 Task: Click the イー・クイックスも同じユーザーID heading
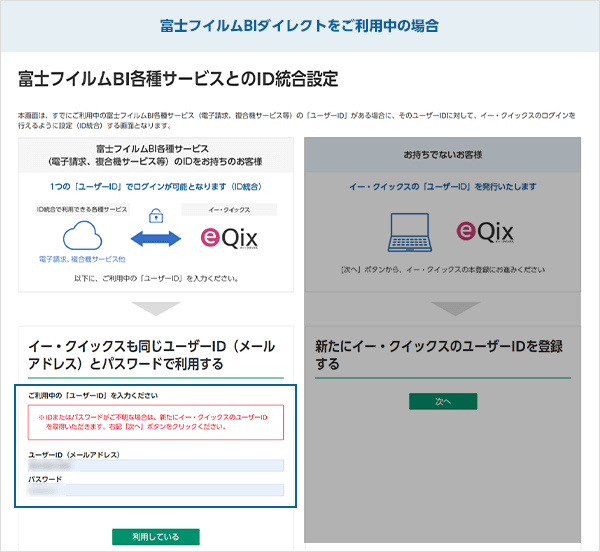(x=152, y=355)
